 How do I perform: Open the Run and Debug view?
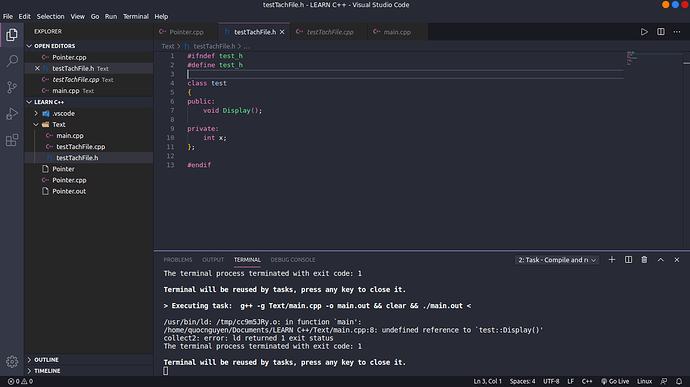(x=12, y=114)
